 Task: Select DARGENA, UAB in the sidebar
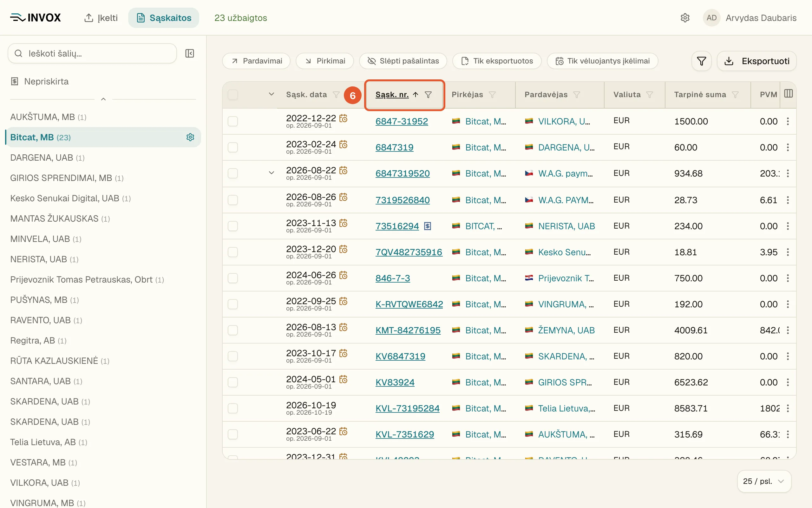[x=47, y=157]
